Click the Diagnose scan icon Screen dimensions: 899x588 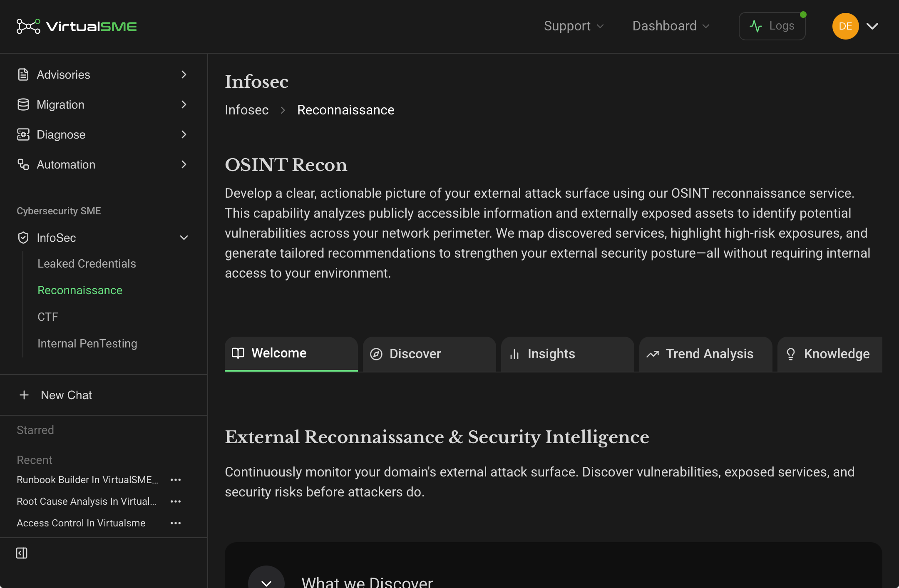click(x=23, y=134)
